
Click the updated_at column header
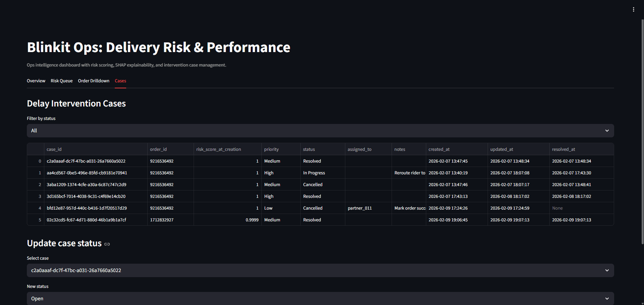(518, 149)
